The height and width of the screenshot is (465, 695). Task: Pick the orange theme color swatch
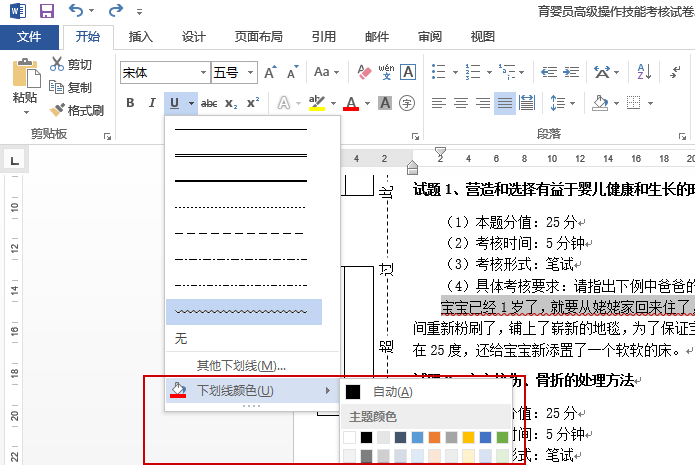(434, 437)
